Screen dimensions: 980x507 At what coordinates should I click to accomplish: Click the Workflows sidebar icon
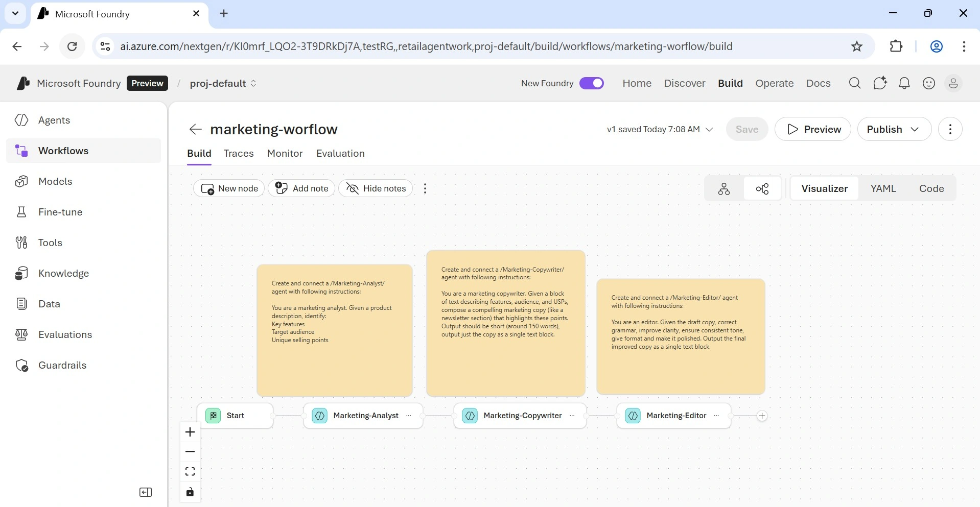point(21,151)
